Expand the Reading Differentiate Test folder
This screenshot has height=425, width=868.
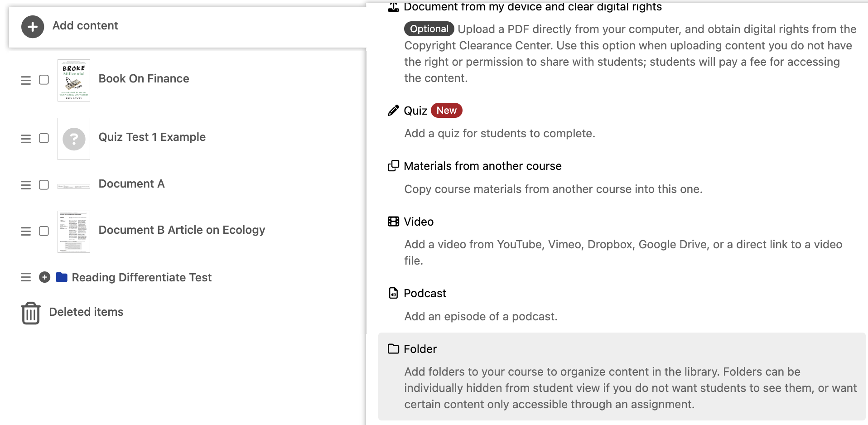pyautogui.click(x=44, y=277)
